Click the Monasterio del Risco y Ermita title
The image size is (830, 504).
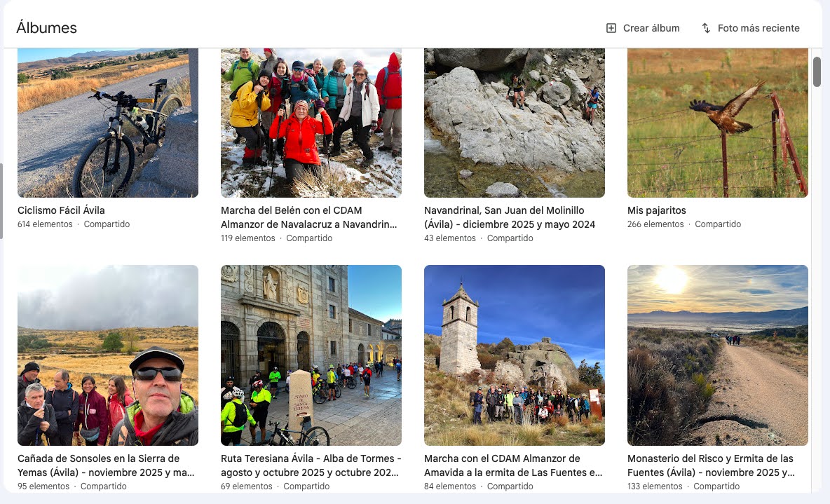(x=711, y=465)
